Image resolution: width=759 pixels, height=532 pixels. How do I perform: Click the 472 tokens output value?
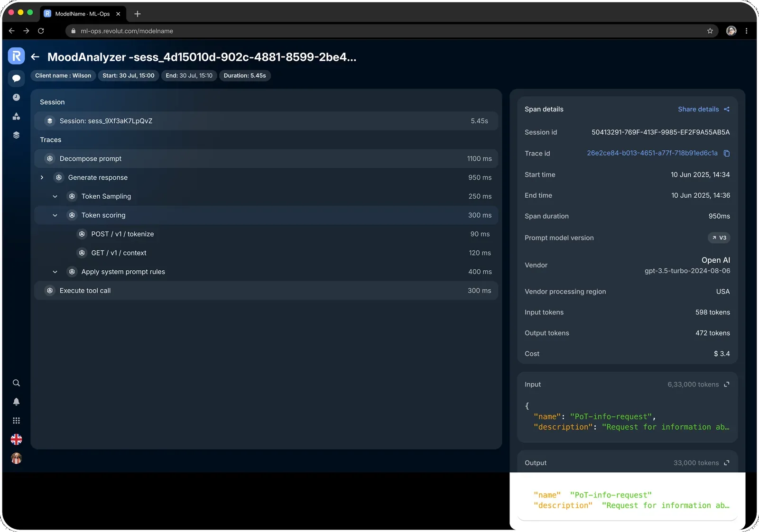coord(713,333)
